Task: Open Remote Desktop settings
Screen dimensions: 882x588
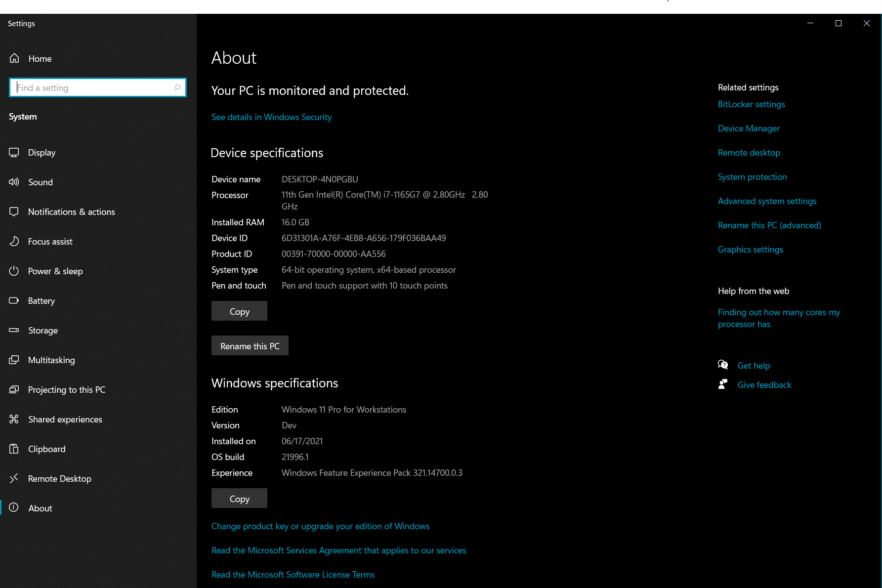Action: 98,479
